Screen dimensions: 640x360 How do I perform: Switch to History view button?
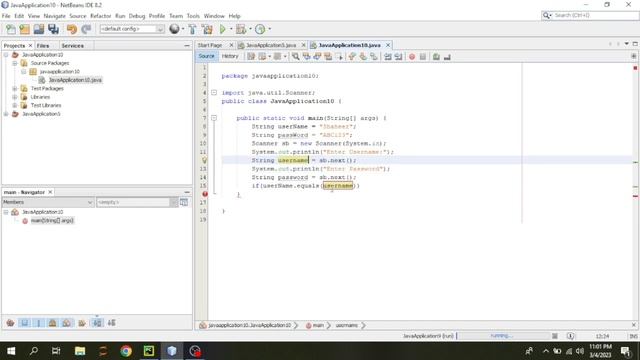tap(230, 56)
